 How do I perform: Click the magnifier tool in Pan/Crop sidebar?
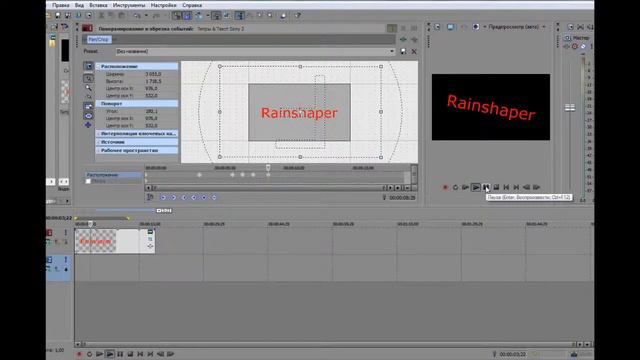[x=88, y=88]
